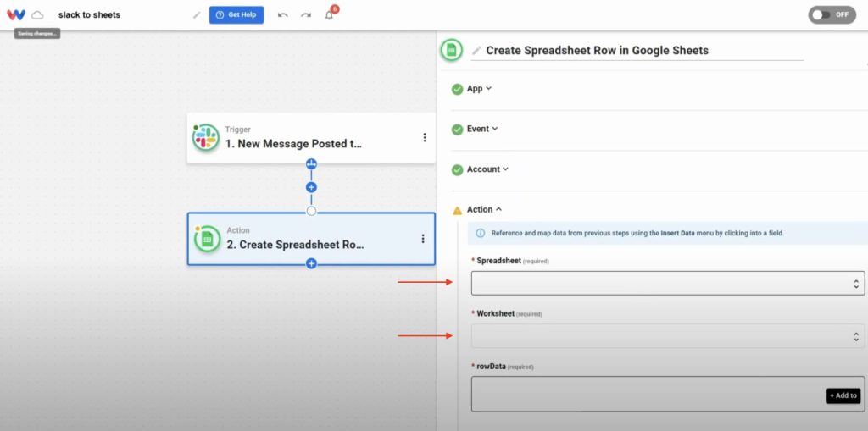The height and width of the screenshot is (431, 868).
Task: Click the Action warning triangle icon
Action: click(457, 210)
